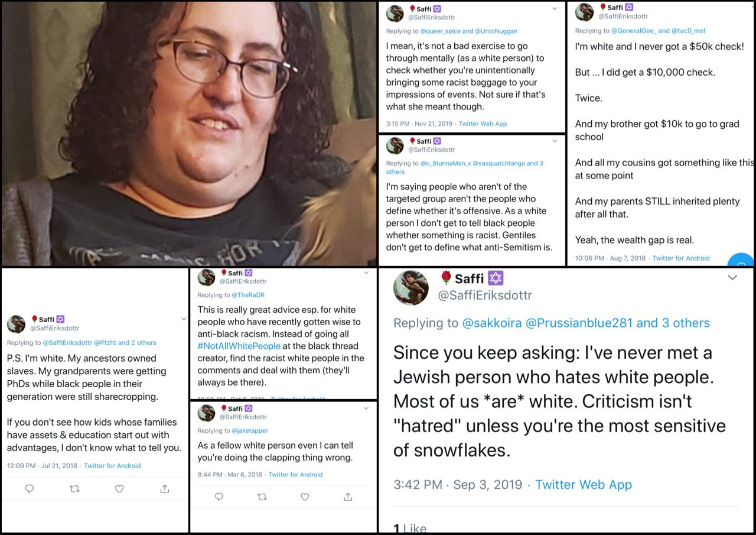Click the #NotAllWhitePeople hashtag
The image size is (756, 535).
click(x=239, y=346)
